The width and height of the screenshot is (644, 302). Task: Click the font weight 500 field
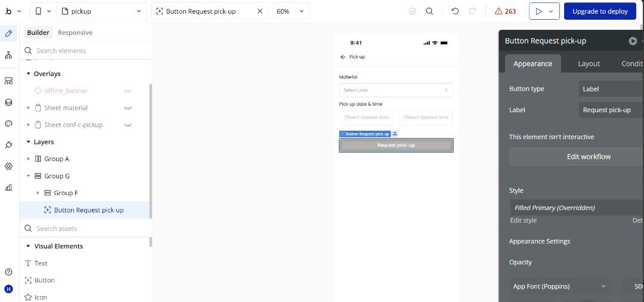[633, 286]
